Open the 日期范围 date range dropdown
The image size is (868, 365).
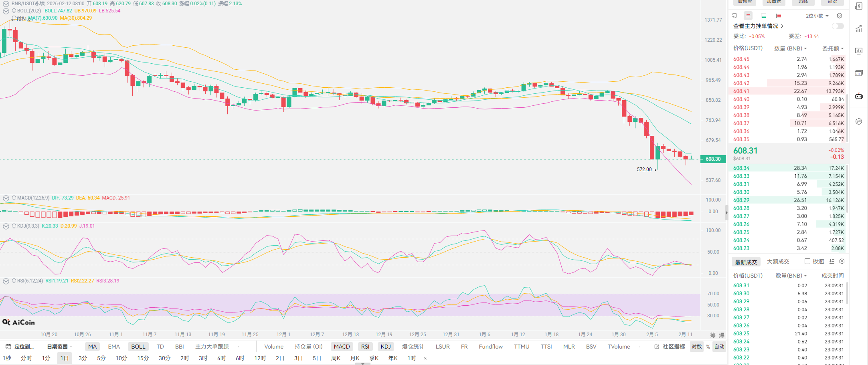tap(59, 347)
